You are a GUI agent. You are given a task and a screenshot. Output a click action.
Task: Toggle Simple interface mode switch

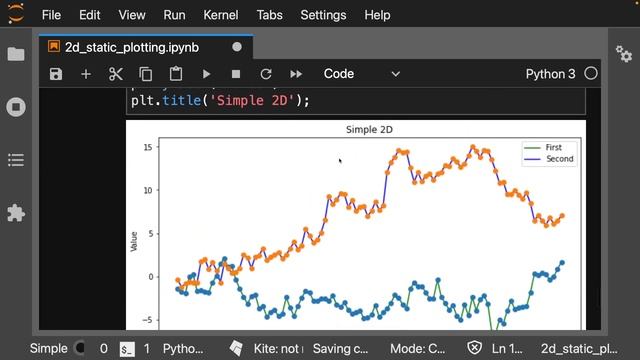click(x=80, y=348)
